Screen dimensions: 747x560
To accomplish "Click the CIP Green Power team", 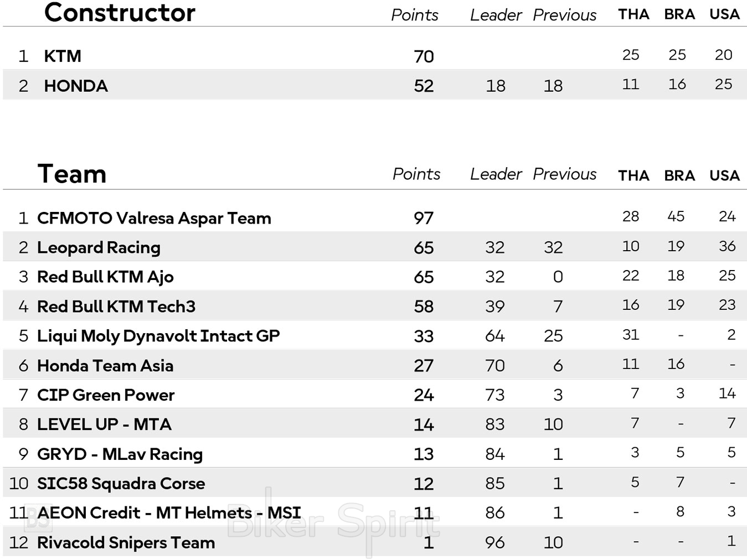I will click(106, 395).
